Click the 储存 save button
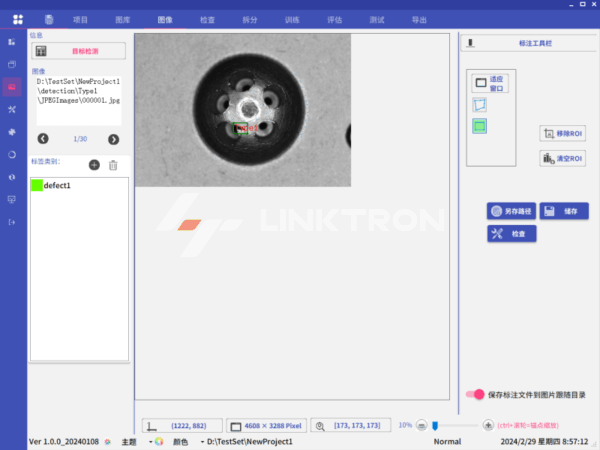 coord(564,211)
